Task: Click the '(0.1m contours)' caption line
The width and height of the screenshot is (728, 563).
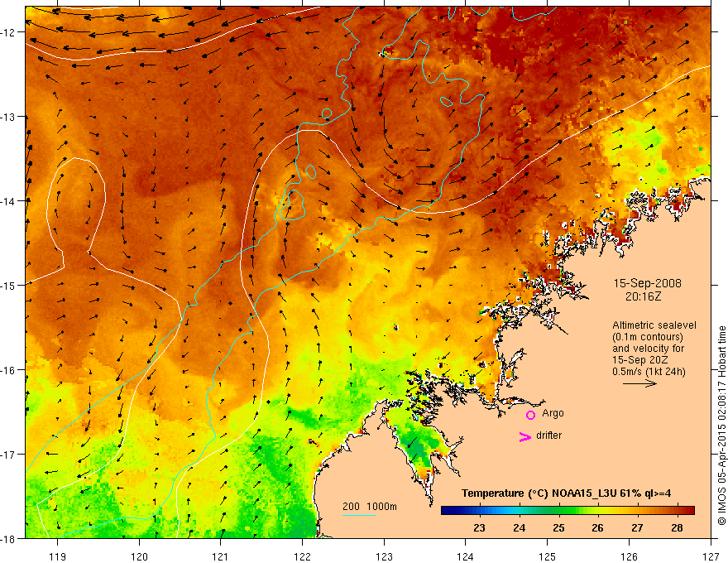Action: pos(648,337)
